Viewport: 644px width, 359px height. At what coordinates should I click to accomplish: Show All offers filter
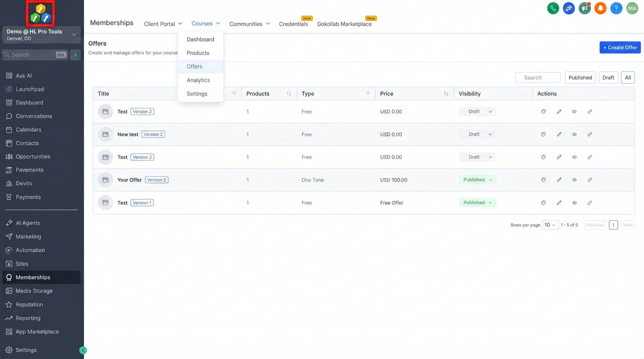pos(628,78)
